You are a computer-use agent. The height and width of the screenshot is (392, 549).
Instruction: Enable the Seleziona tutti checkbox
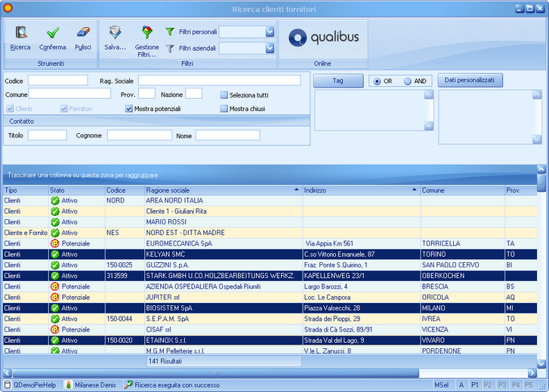pyautogui.click(x=224, y=95)
